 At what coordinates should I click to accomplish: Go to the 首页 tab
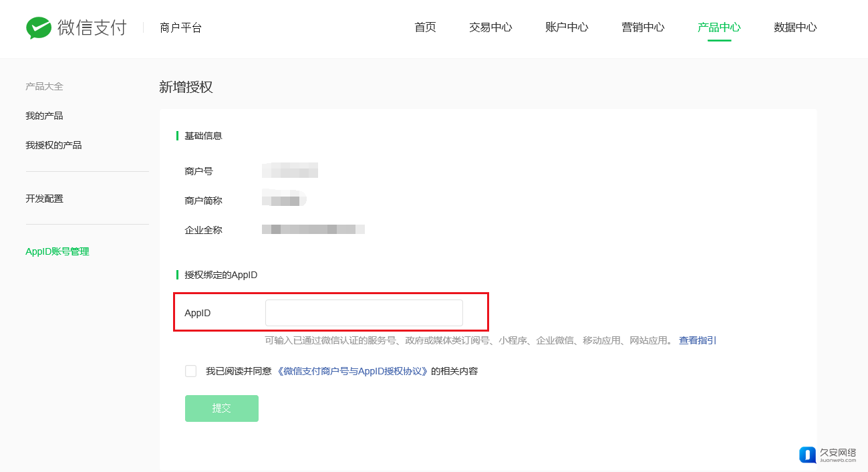tap(425, 27)
